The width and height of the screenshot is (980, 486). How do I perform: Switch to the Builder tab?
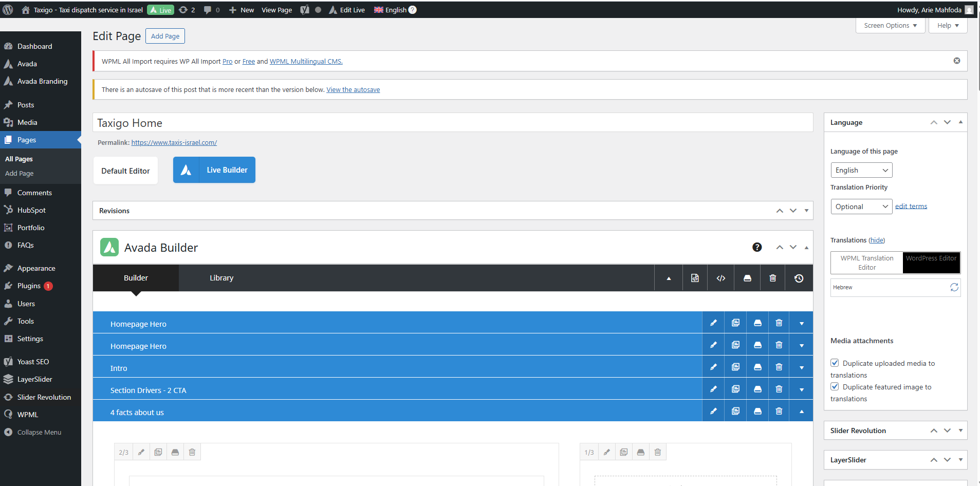[x=136, y=278]
